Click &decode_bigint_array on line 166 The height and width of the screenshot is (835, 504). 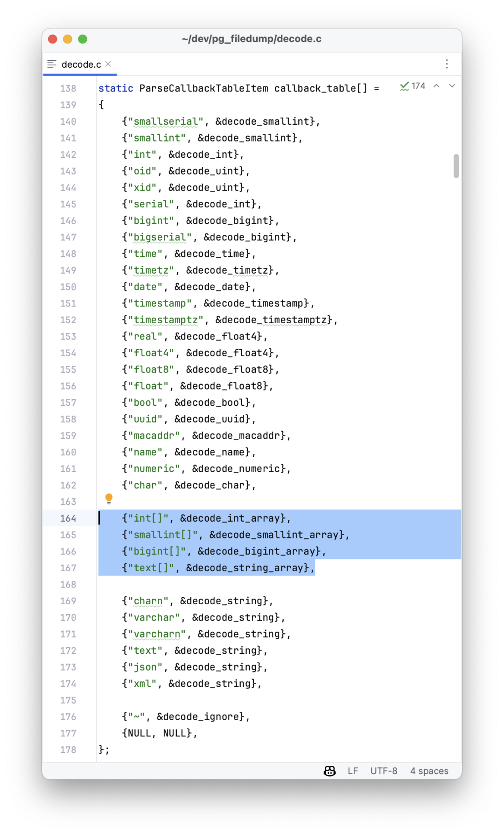click(256, 552)
